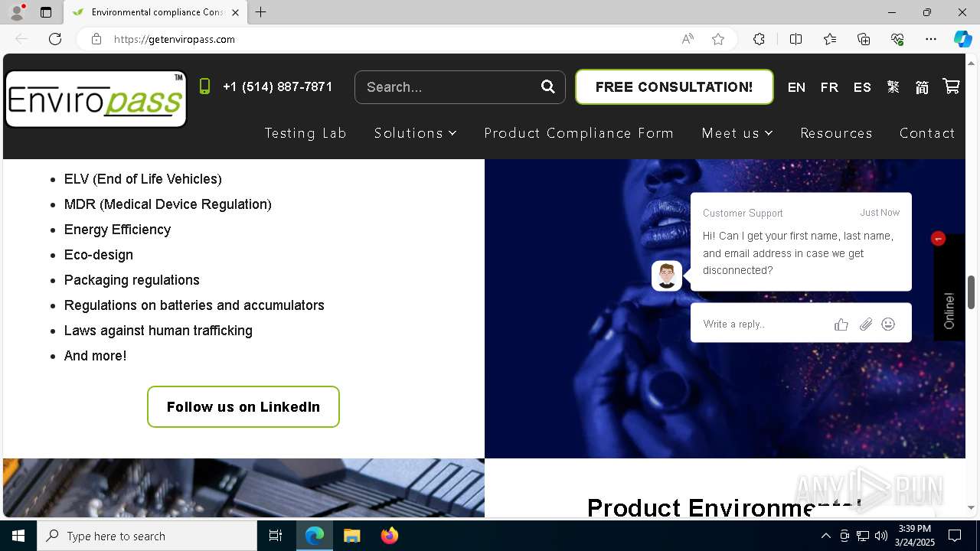This screenshot has width=980, height=551.
Task: Switch site language to FR
Action: point(829,87)
